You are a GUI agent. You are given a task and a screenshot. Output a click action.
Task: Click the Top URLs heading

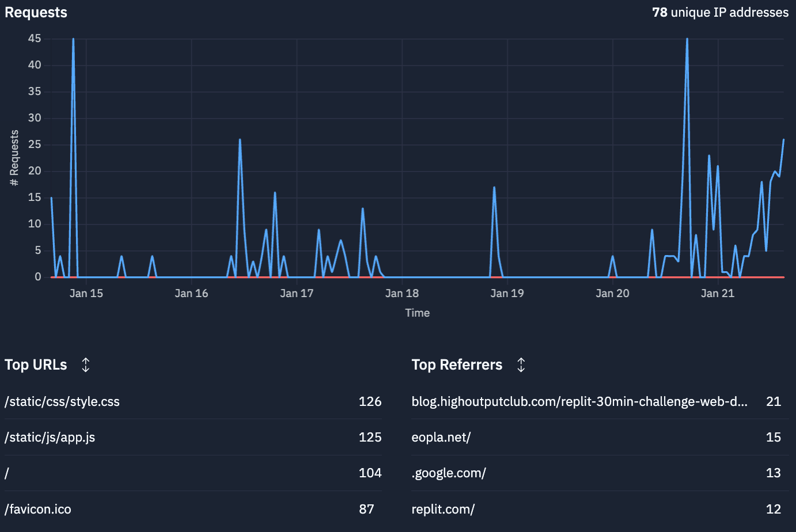click(36, 364)
